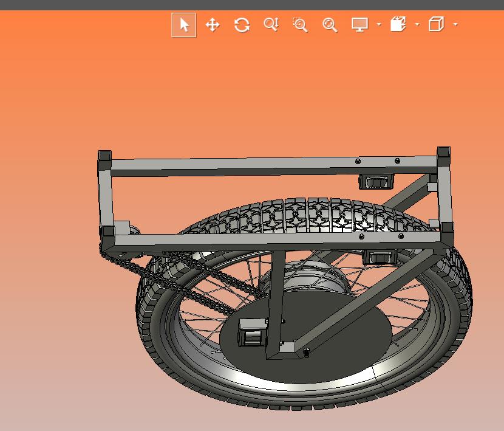Click the cube view orientation icon
The image size is (504, 431).
point(437,24)
